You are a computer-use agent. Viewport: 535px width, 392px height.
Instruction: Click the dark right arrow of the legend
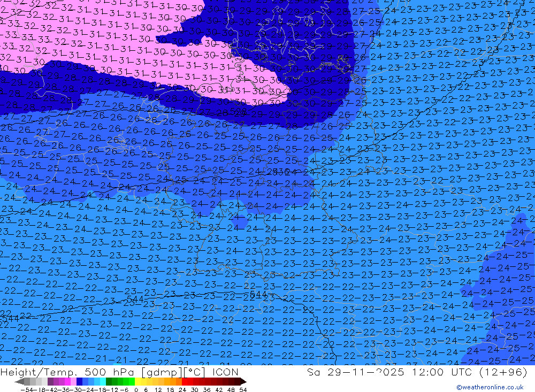pos(243,382)
